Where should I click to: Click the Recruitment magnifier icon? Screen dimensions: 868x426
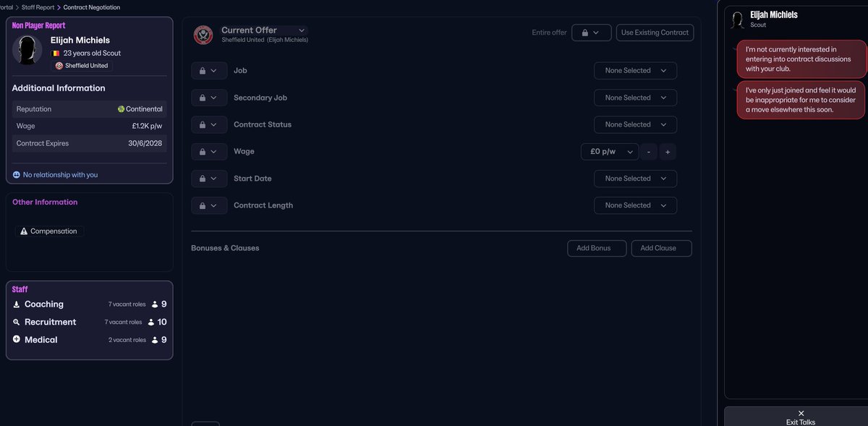(17, 323)
